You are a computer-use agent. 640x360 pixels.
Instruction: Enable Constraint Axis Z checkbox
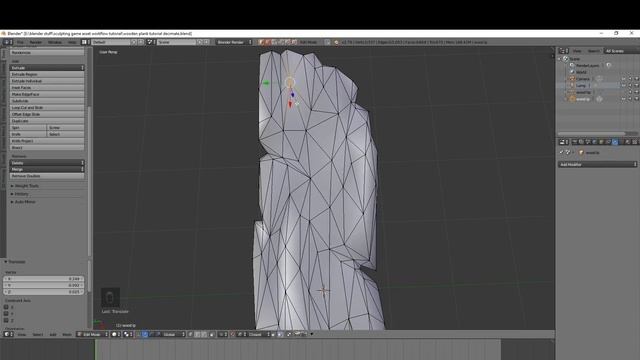pos(6,320)
